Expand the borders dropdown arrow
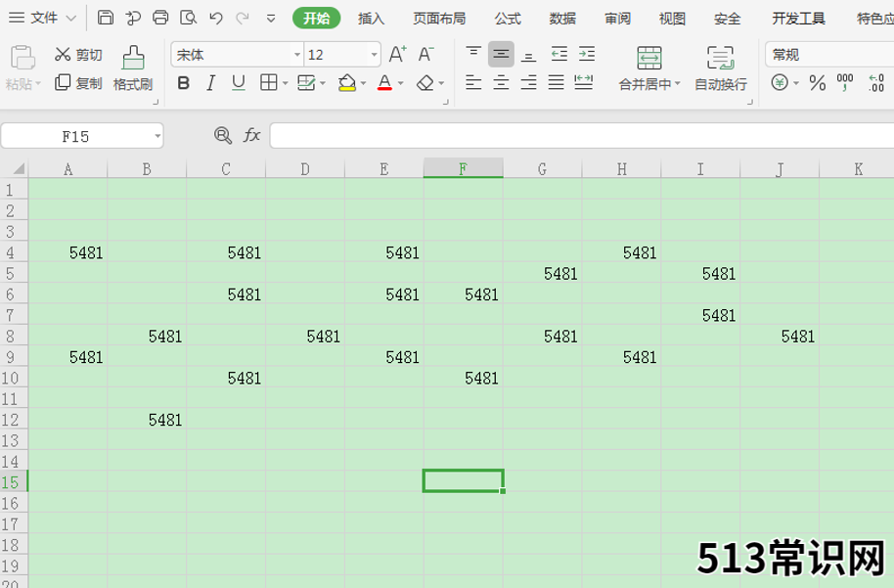The width and height of the screenshot is (894, 588). (x=285, y=84)
